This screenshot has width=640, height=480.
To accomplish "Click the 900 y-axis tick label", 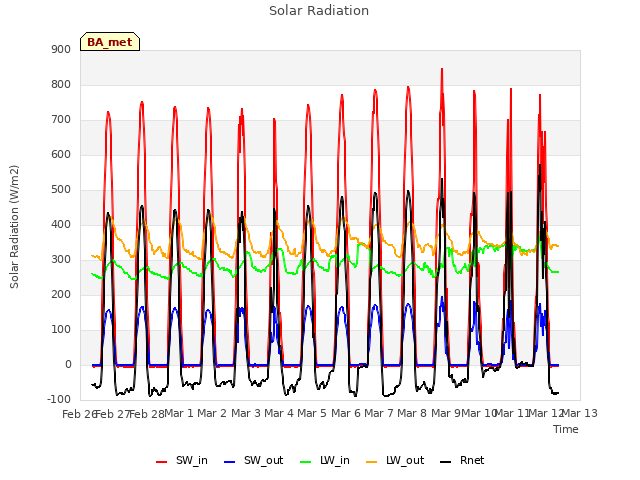I will (61, 49).
